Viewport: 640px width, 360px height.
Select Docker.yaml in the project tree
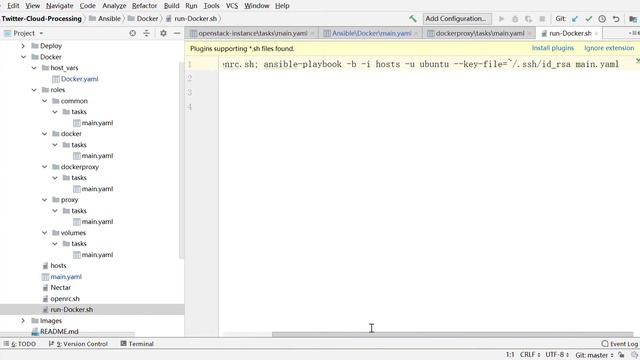tap(75, 79)
